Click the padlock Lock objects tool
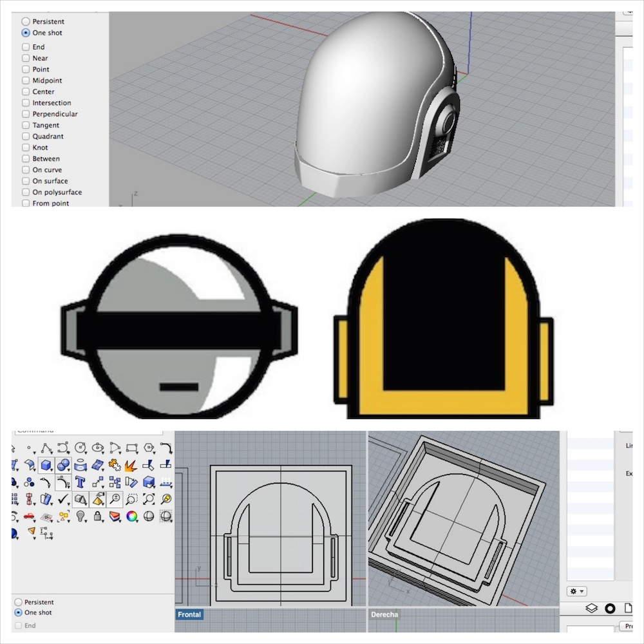 [98, 516]
